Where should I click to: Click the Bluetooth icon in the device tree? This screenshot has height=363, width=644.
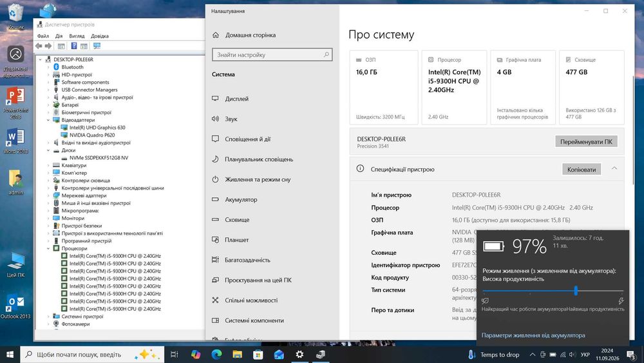56,67
